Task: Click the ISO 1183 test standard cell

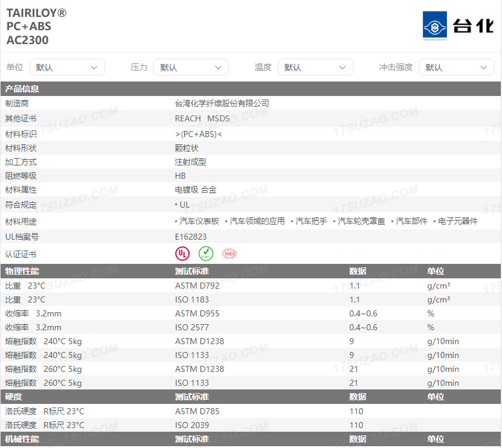Action: tap(191, 299)
